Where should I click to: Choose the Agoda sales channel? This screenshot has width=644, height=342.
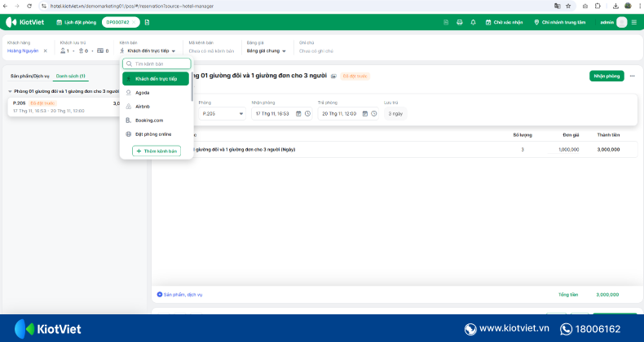pos(156,93)
